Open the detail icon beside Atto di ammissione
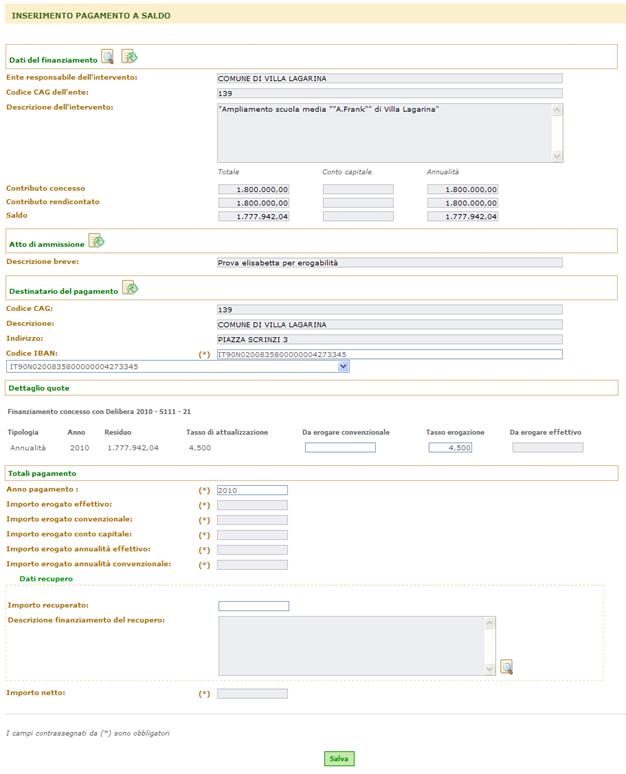626x774 pixels. (96, 241)
